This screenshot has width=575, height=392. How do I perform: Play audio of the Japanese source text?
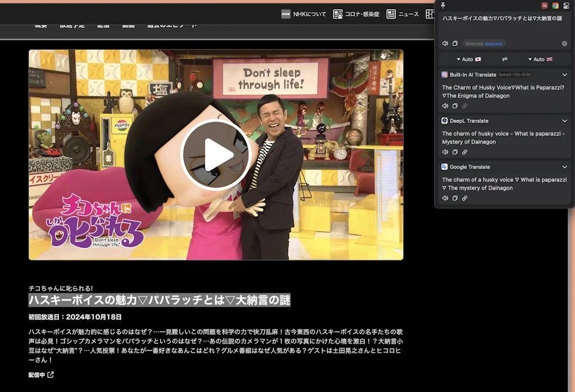tap(445, 44)
